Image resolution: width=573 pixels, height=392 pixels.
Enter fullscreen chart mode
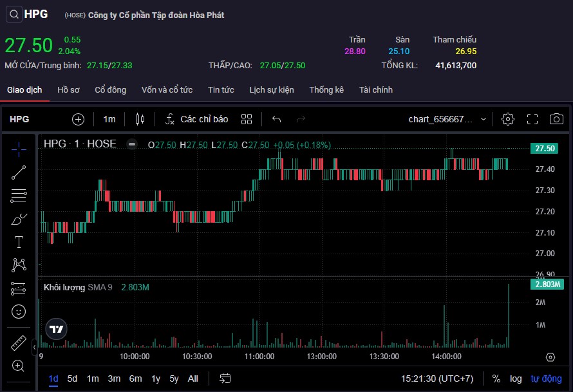pos(532,119)
